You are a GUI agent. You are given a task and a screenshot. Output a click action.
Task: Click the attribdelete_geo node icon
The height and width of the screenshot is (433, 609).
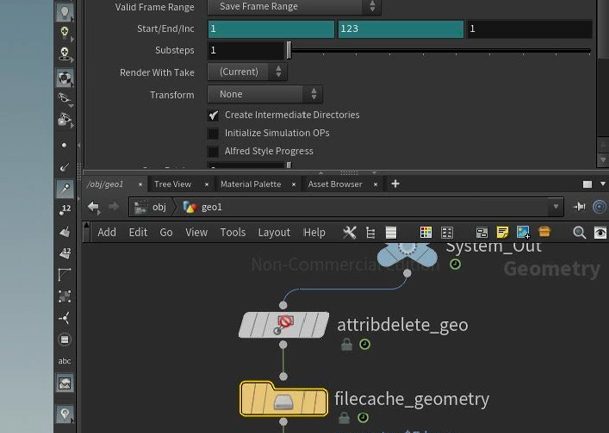(284, 324)
